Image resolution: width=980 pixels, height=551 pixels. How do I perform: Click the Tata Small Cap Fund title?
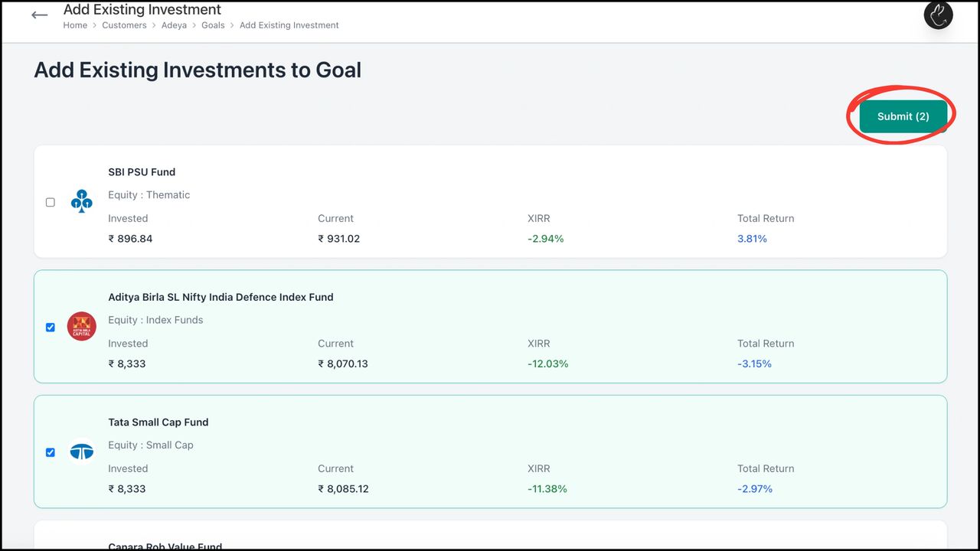(158, 422)
